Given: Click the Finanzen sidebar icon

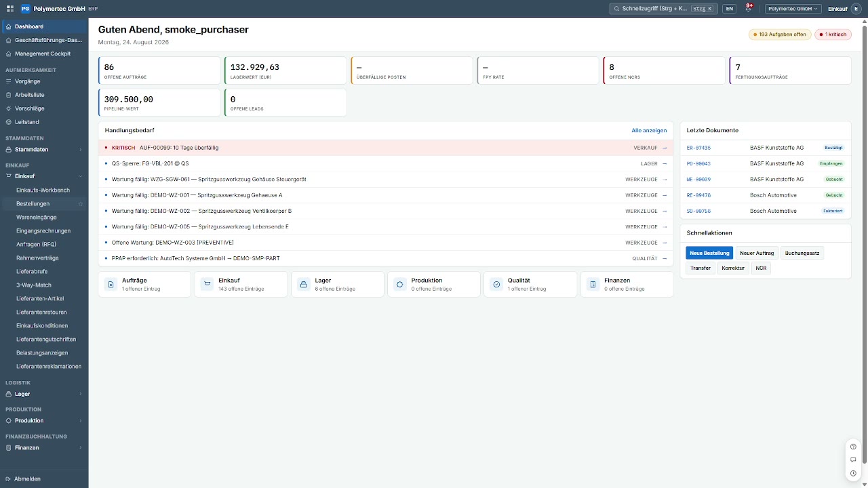Looking at the screenshot, I should (x=8, y=448).
